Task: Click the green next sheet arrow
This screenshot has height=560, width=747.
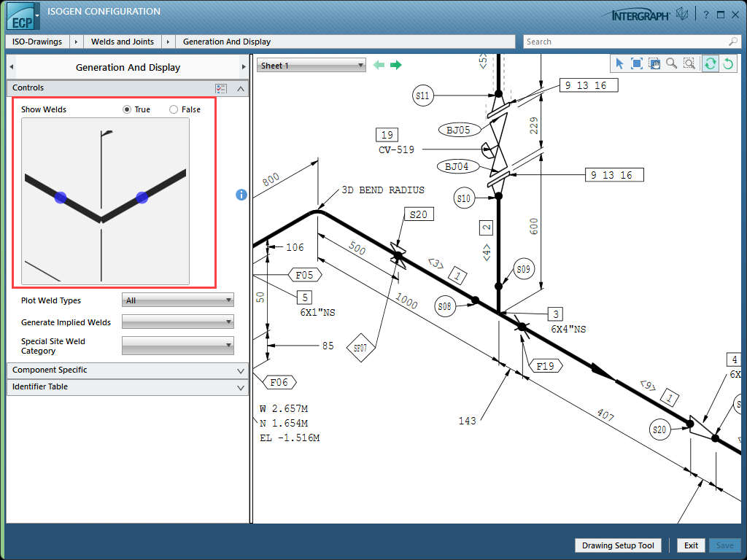Action: [x=395, y=65]
